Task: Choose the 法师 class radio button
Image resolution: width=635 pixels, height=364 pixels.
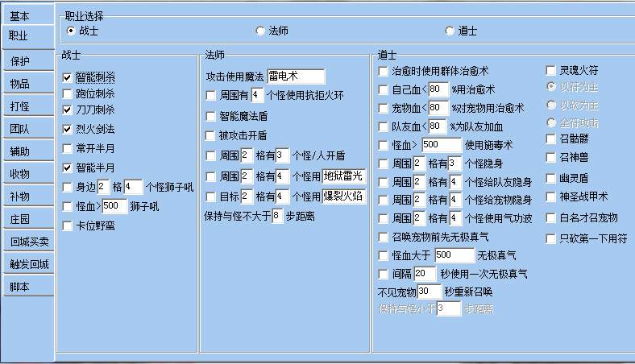Action: click(260, 31)
